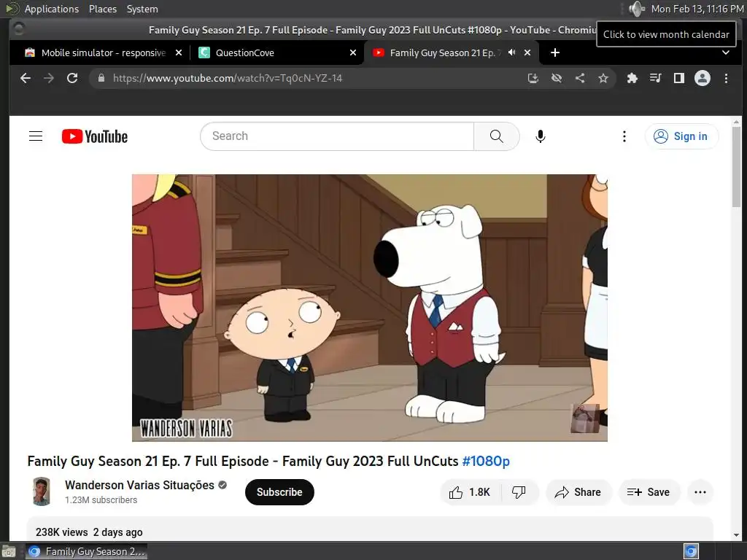Click the install app icon in address bar
The width and height of the screenshot is (747, 560).
pyautogui.click(x=533, y=78)
